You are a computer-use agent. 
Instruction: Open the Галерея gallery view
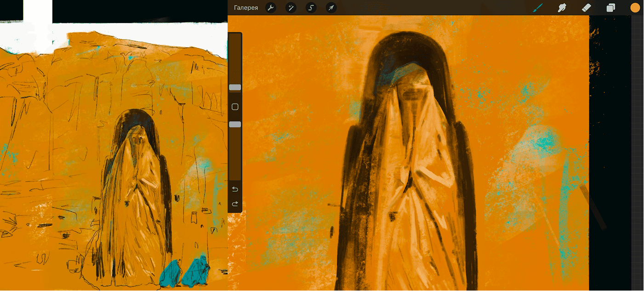245,8
